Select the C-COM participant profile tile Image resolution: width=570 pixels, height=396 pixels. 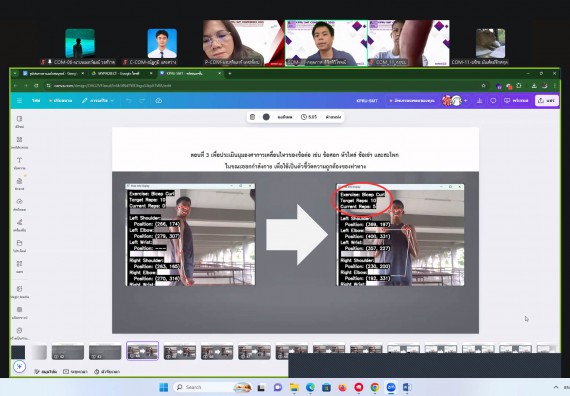162,43
